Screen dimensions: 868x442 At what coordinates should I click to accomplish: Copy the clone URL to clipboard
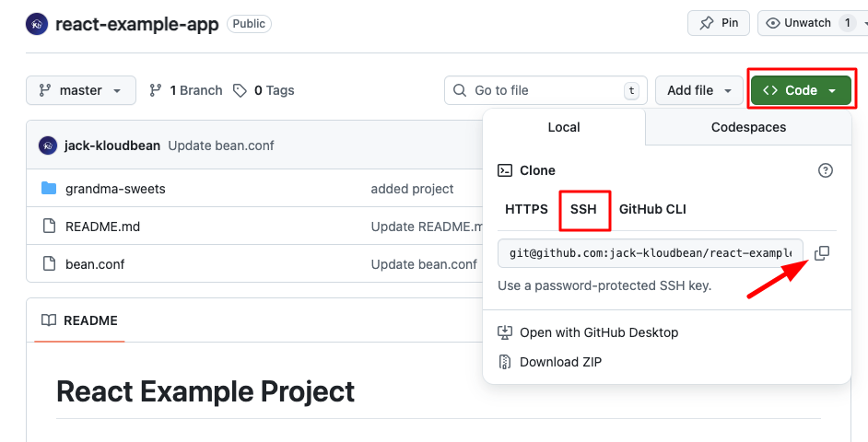tap(822, 253)
